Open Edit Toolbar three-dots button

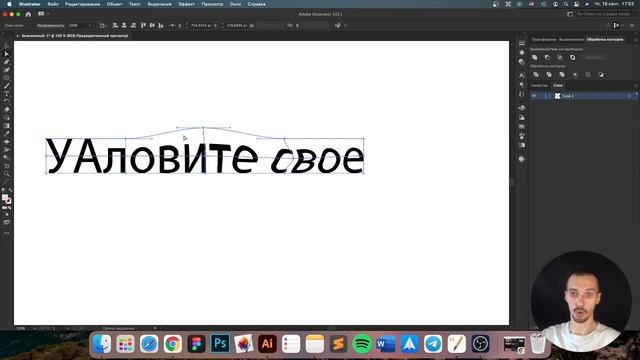[7, 233]
